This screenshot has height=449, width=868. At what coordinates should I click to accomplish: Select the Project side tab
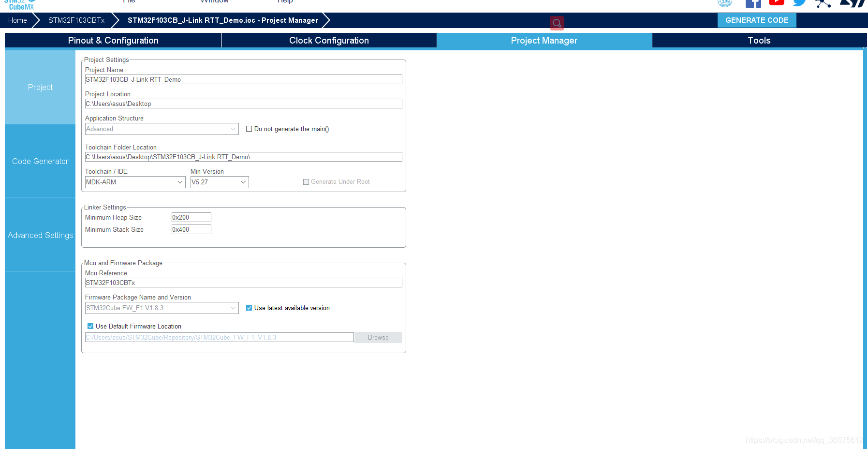(x=40, y=87)
